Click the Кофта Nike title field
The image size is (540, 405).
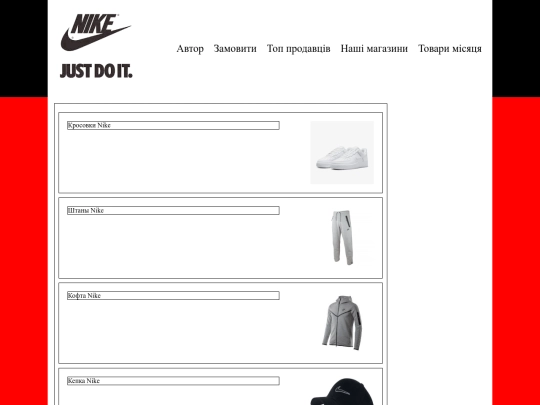[173, 295]
